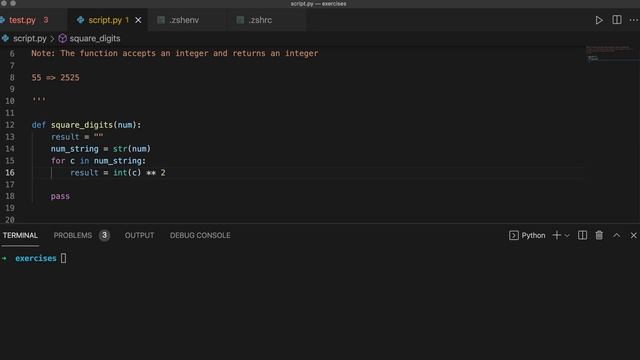Screen dimensions: 640x360
Task: Expand the terminal launch profile dropdown arrow
Action: click(567, 236)
